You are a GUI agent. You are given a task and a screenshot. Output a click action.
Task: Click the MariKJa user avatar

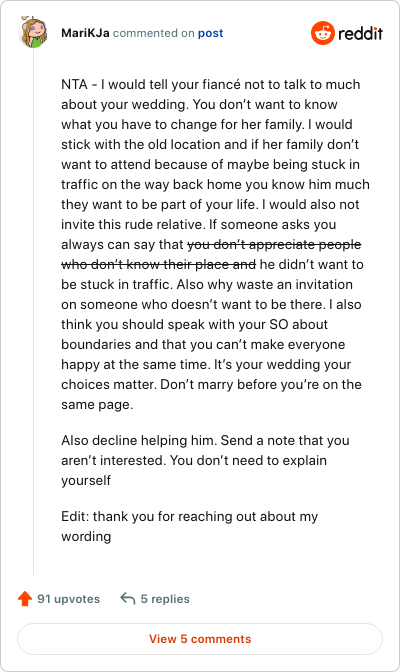pos(33,33)
